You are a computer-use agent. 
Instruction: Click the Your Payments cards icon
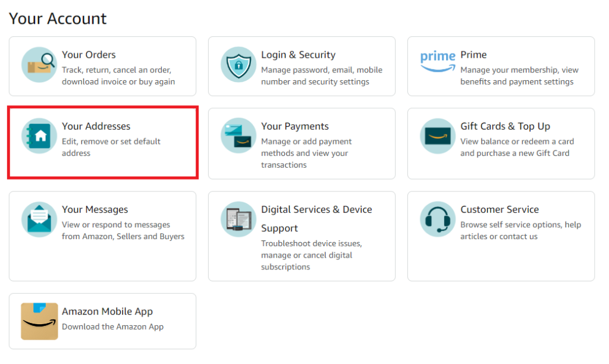click(238, 136)
